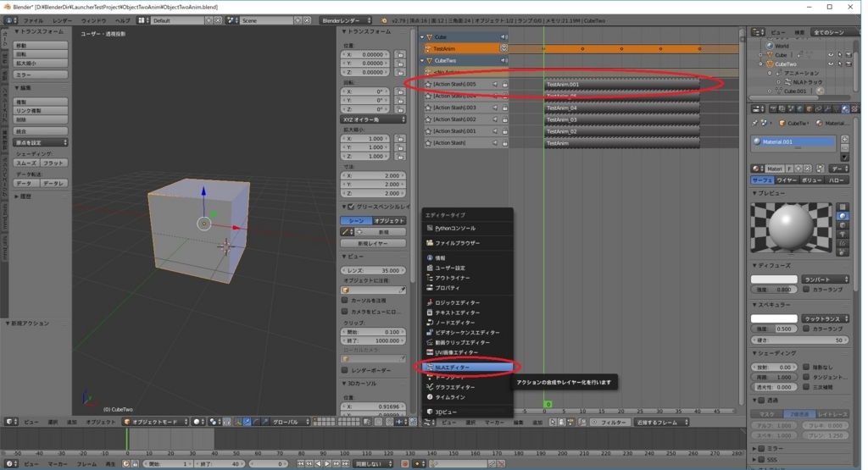Toggle visibility eye of CubeTwo in outliner

(x=831, y=64)
